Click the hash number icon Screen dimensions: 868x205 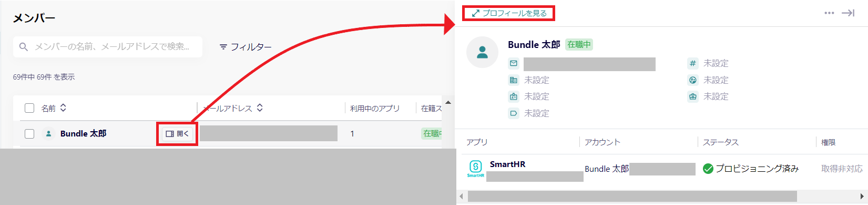693,63
